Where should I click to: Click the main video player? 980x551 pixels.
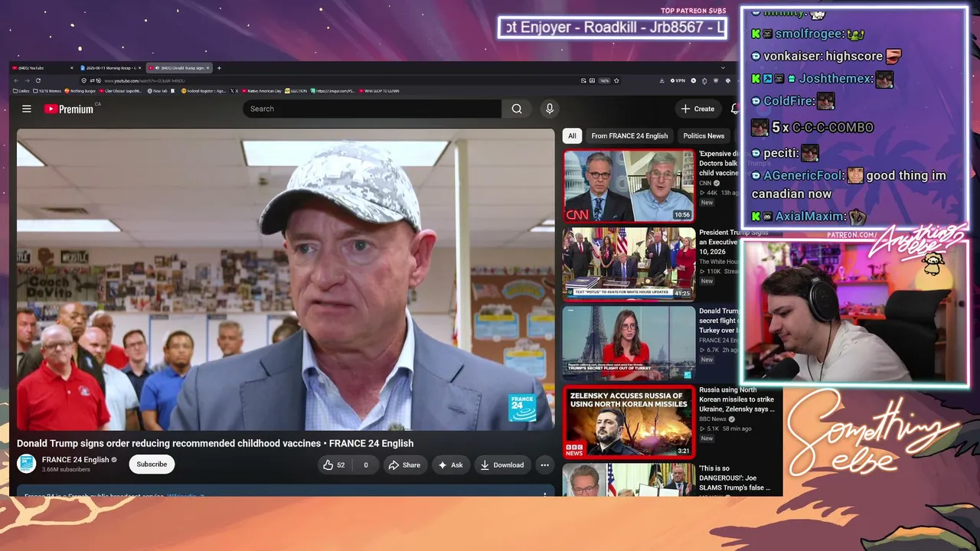click(286, 279)
